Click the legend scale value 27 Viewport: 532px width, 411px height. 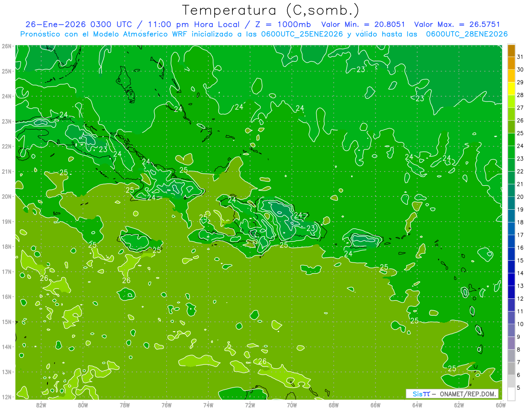520,108
